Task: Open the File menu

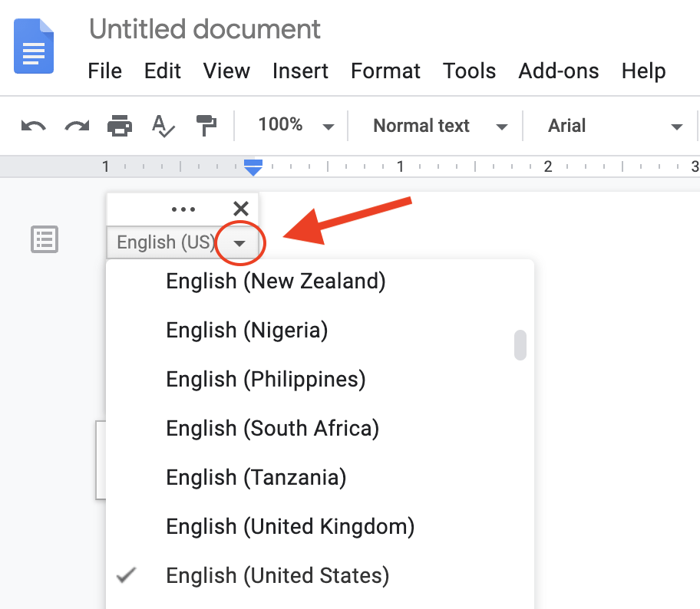Action: point(104,71)
